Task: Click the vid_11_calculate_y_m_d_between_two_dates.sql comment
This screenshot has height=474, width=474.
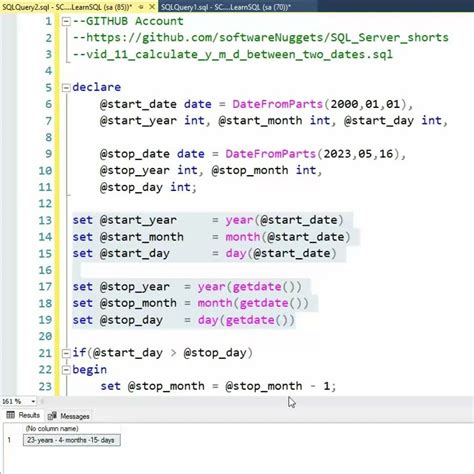Action: point(233,54)
